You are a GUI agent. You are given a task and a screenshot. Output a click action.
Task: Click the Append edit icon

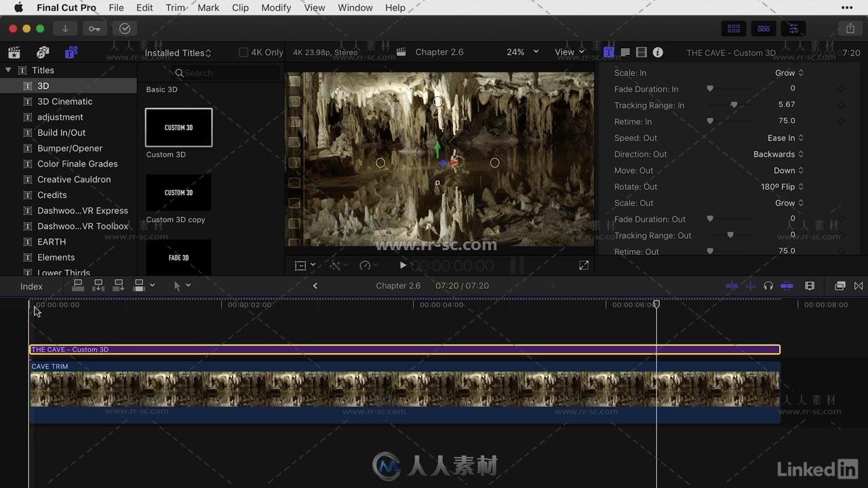point(119,285)
